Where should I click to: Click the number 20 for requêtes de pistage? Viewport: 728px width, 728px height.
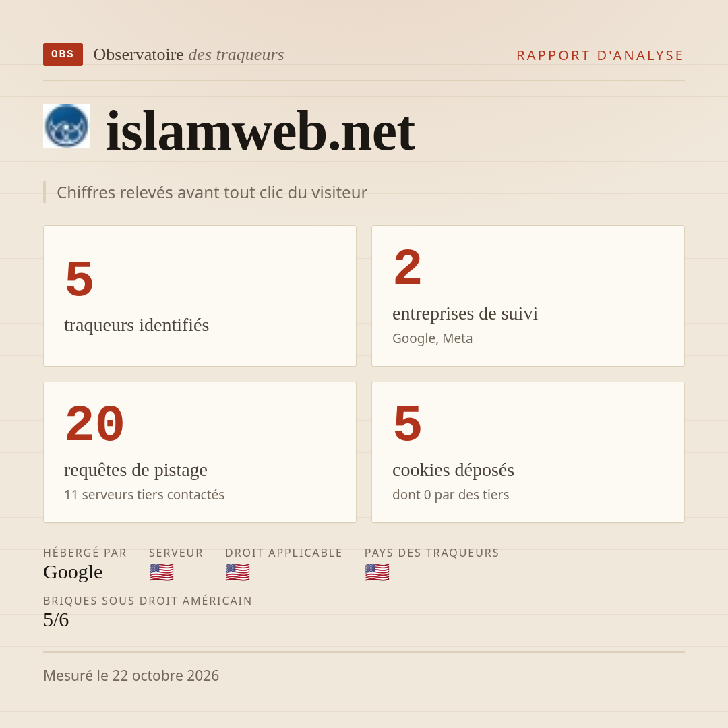tap(95, 423)
